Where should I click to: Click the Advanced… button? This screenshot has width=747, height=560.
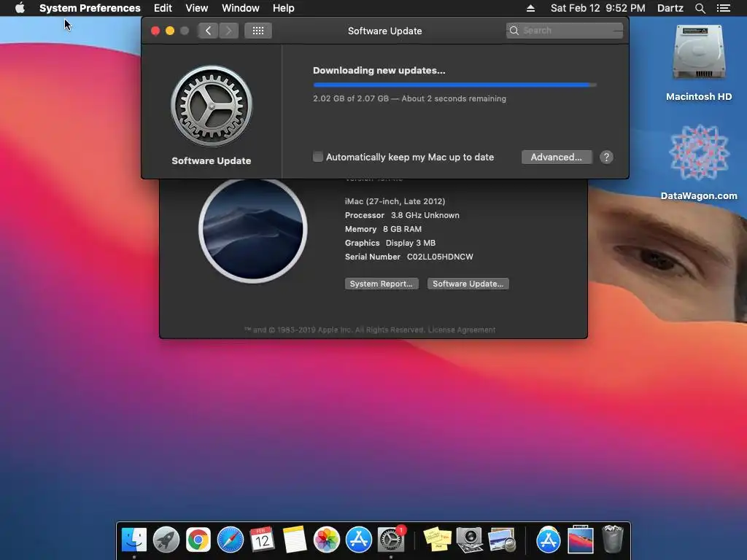557,157
